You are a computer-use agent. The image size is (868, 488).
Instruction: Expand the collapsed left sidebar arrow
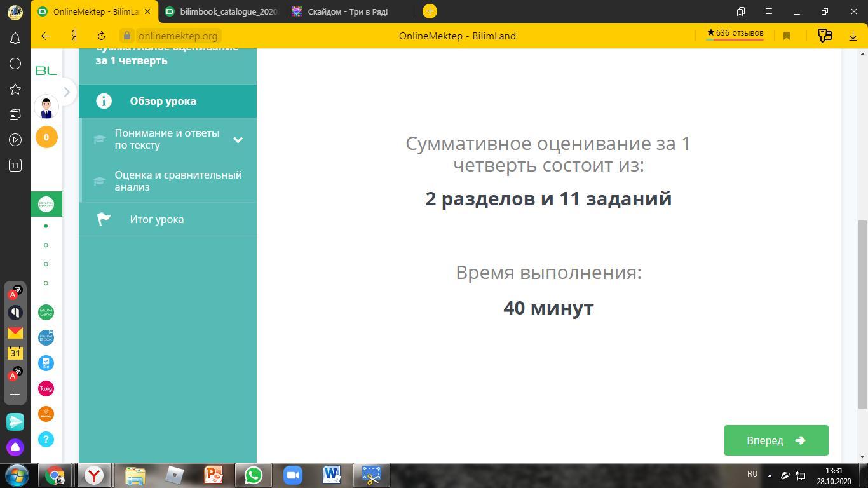click(67, 92)
